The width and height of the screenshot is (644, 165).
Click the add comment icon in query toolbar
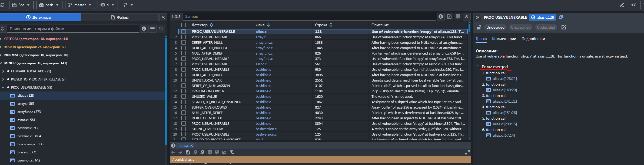[458, 17]
